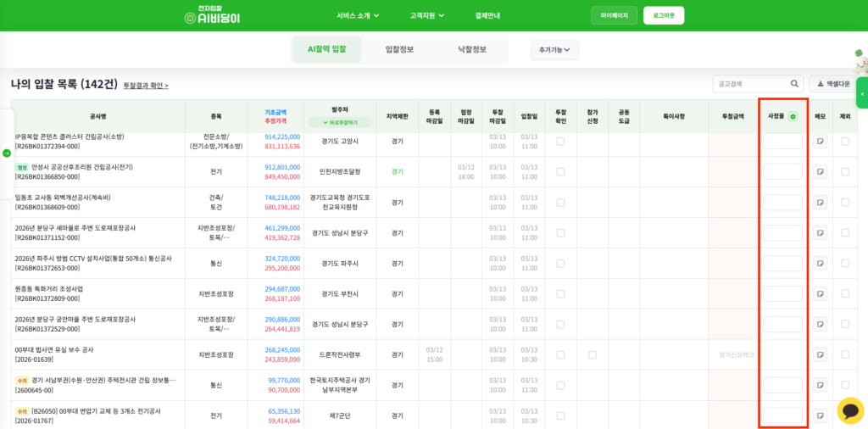Image resolution: width=868 pixels, height=429 pixels.
Task: Open the KakaoTalk chat bubble icon
Action: [x=850, y=410]
